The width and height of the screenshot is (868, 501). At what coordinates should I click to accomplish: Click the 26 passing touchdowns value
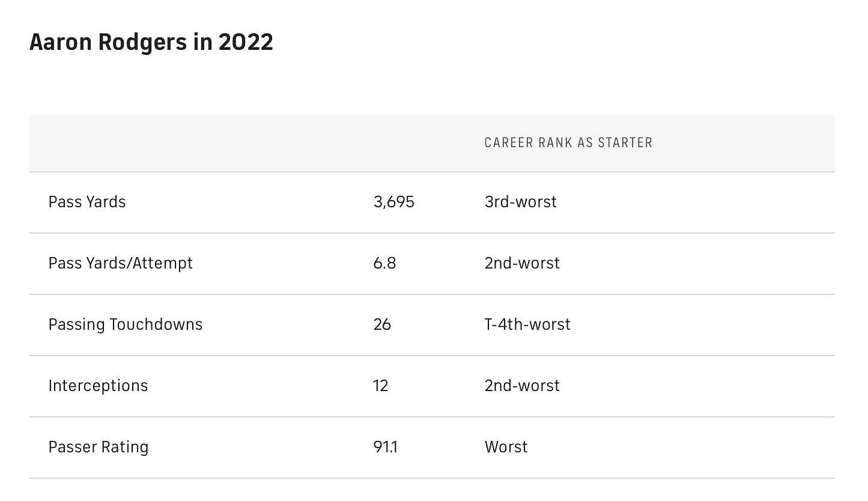coord(382,324)
